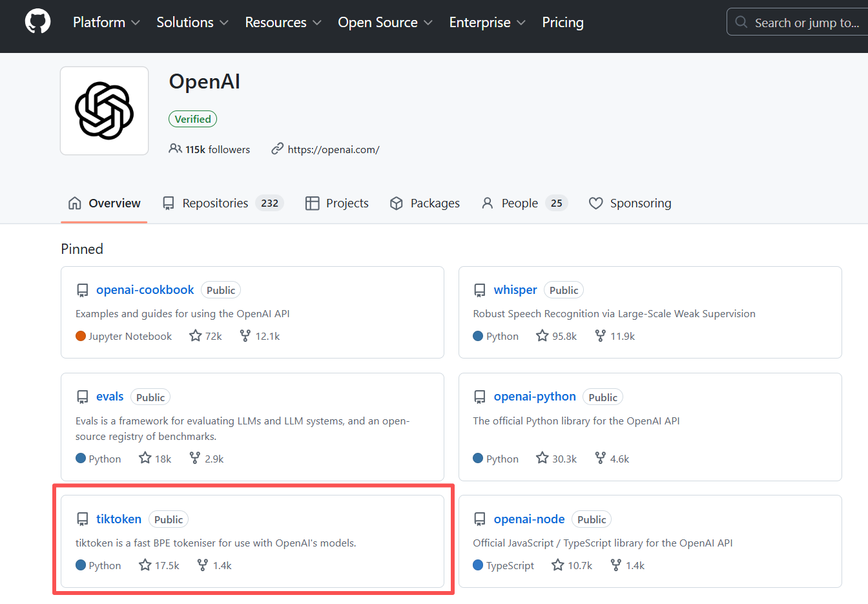This screenshot has width=868, height=604.
Task: Open the Projects tab
Action: (x=337, y=203)
